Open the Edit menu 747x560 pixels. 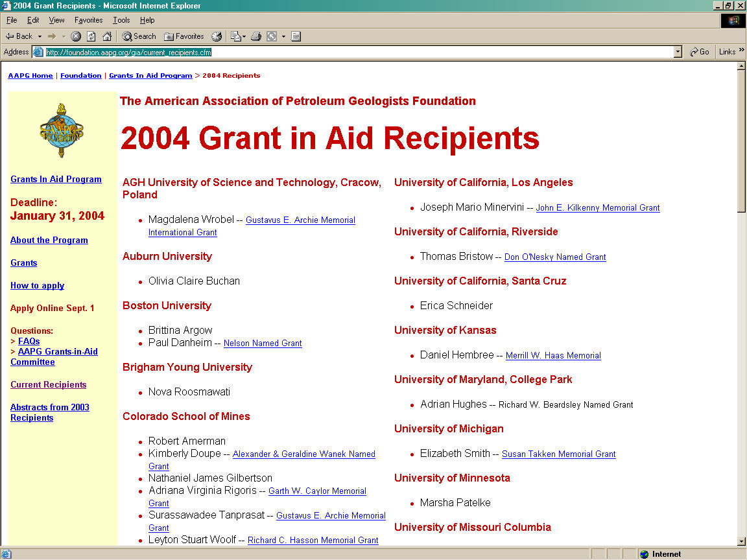click(x=33, y=20)
